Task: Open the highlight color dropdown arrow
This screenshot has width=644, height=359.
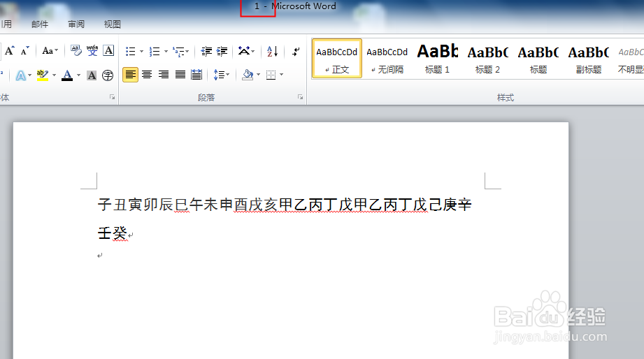Action: pos(54,75)
